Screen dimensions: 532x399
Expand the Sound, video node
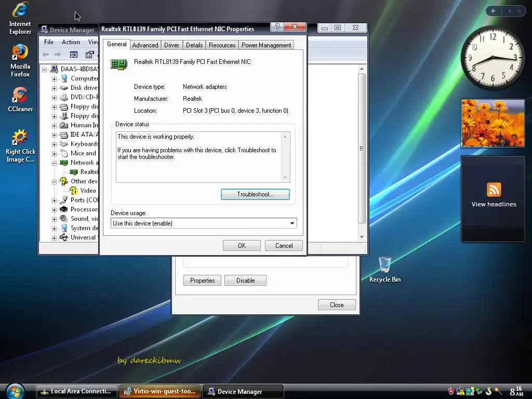(x=54, y=219)
